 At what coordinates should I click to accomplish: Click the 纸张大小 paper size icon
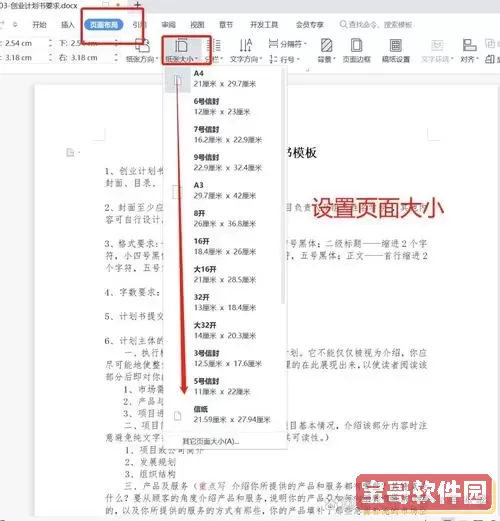[181, 45]
